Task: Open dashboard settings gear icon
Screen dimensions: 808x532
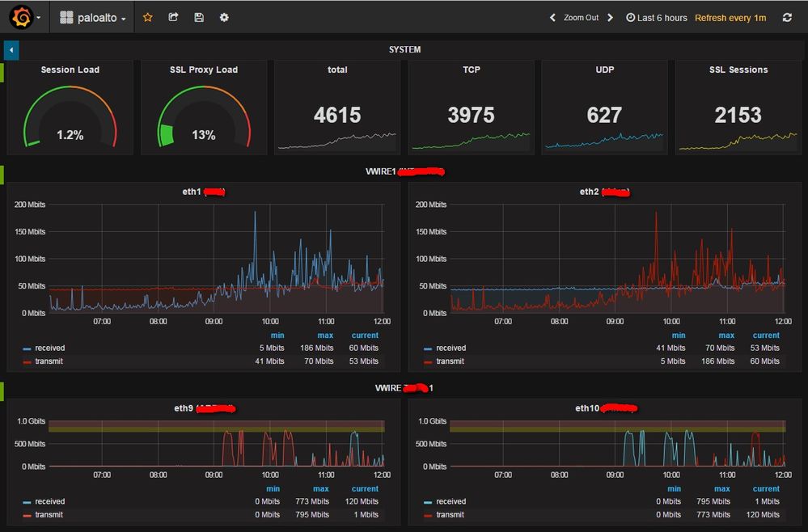Action: point(224,17)
